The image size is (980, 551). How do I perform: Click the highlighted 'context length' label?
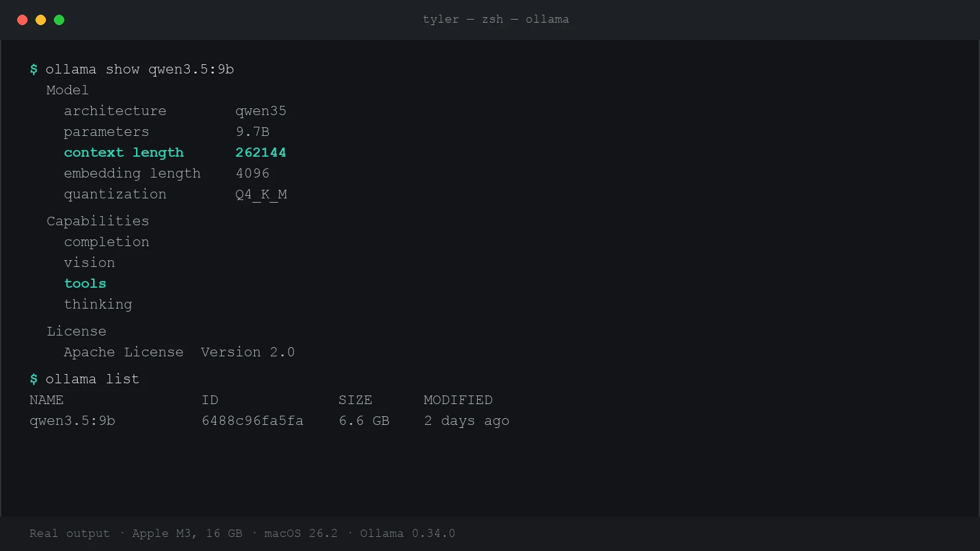(124, 152)
